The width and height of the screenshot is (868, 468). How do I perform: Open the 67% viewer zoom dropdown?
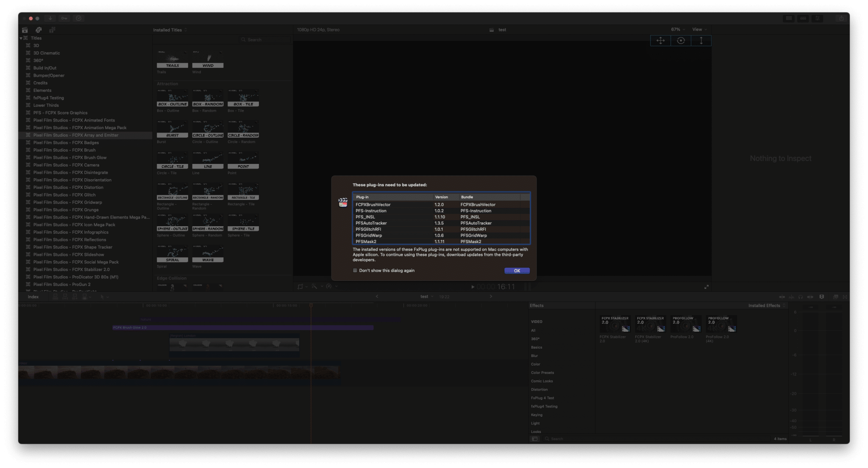click(x=678, y=29)
